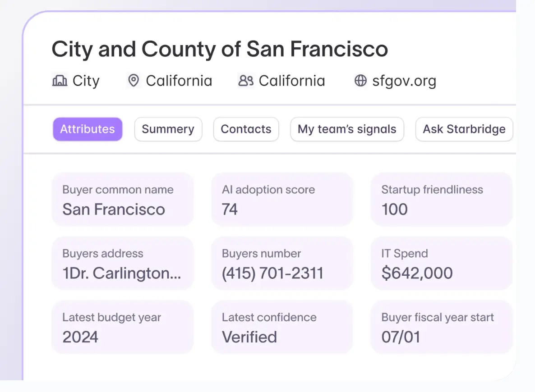The height and width of the screenshot is (392, 535).
Task: Click the location pin icon
Action: click(x=134, y=81)
